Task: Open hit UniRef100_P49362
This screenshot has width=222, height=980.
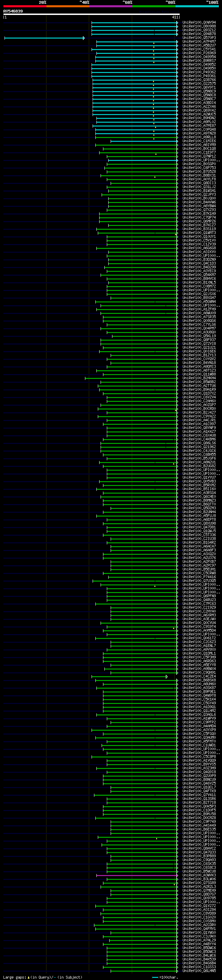Action: 199,72
